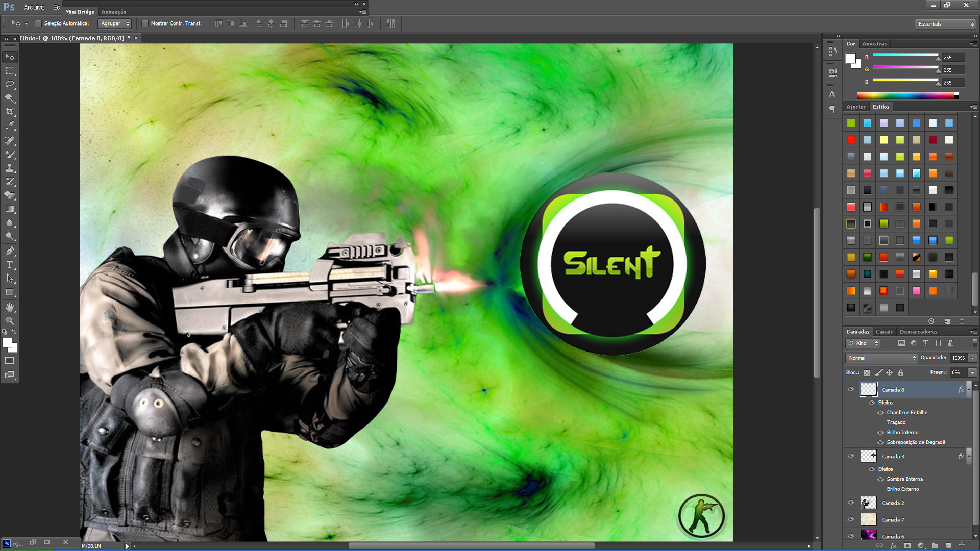Image resolution: width=980 pixels, height=551 pixels.
Task: Select the Crop tool
Action: click(x=10, y=112)
